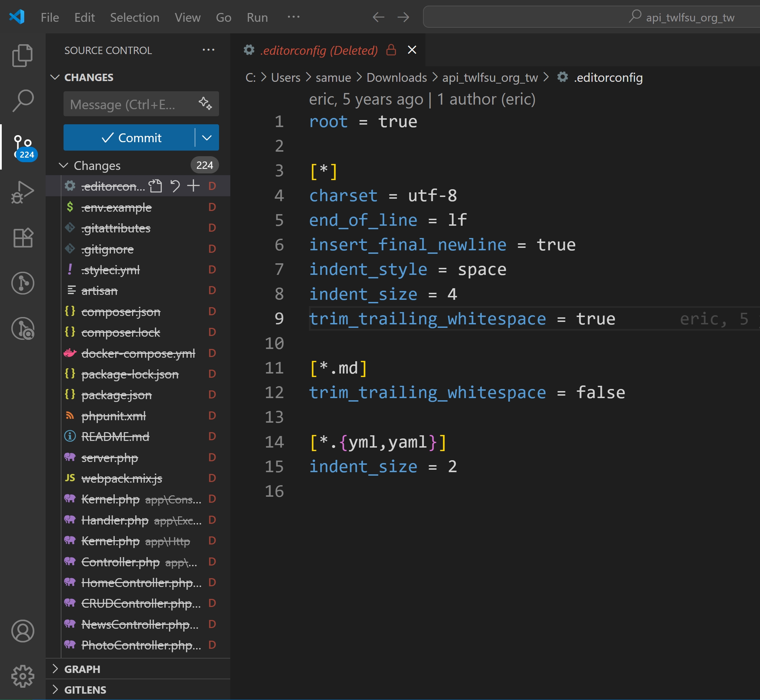This screenshot has width=760, height=700.
Task: Open Source Control more actions ellipsis
Action: pyautogui.click(x=208, y=50)
